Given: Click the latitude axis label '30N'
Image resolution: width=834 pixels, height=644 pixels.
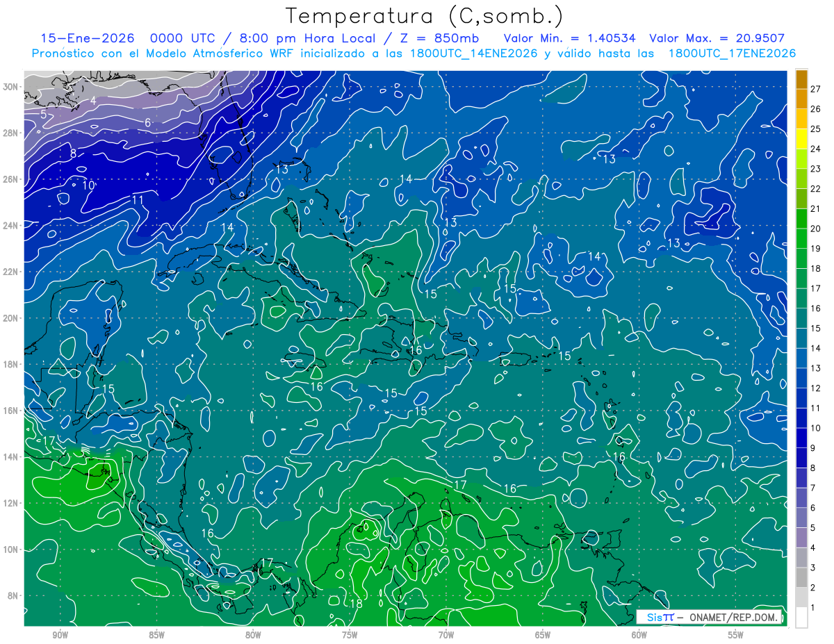Looking at the screenshot, I should tap(11, 86).
